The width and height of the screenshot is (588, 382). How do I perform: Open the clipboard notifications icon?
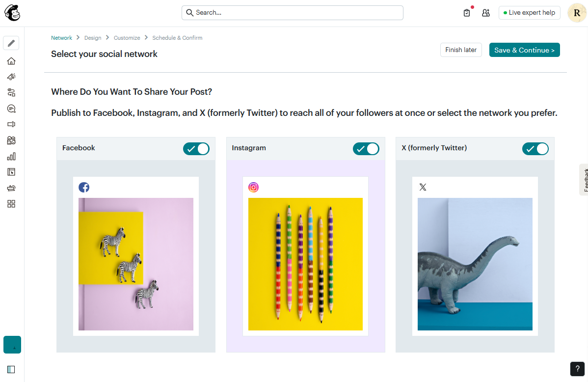[466, 12]
